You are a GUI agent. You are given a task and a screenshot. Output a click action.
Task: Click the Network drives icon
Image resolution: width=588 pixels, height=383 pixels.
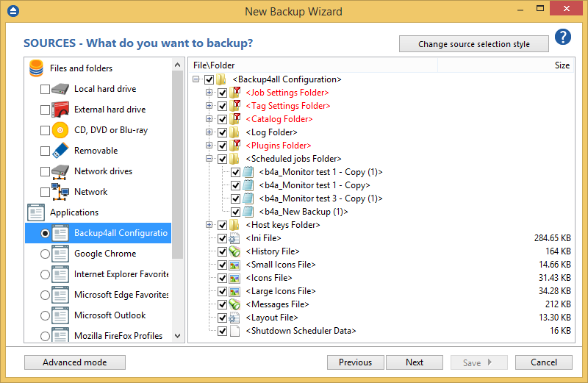pyautogui.click(x=60, y=171)
